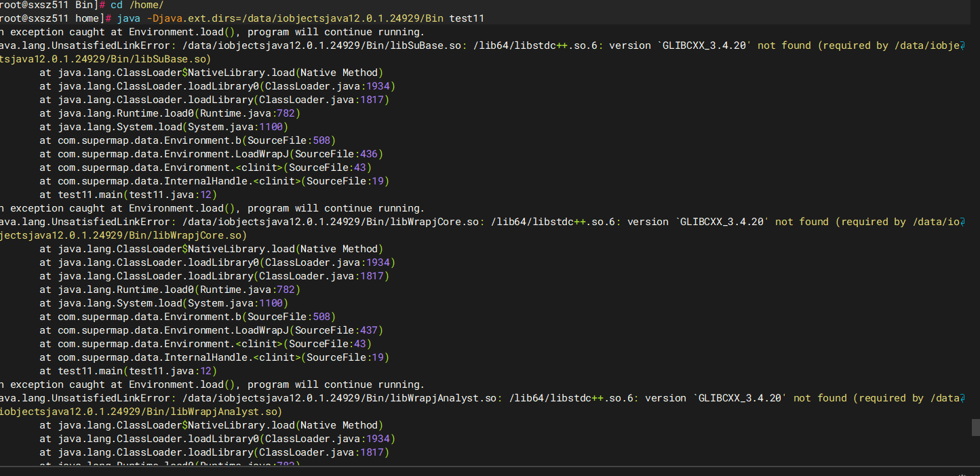Click GLIBCXX_3.4.20 in the libWrapjAnalyst error line

pyautogui.click(x=741, y=398)
